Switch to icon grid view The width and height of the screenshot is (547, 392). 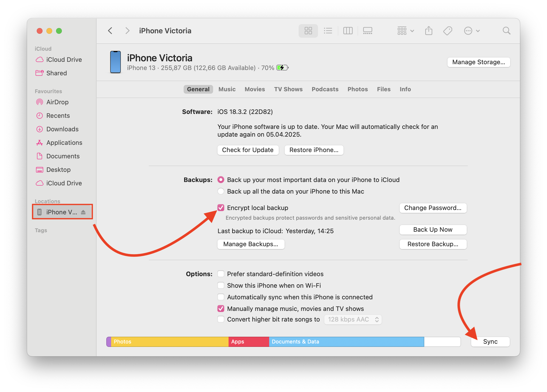(308, 31)
